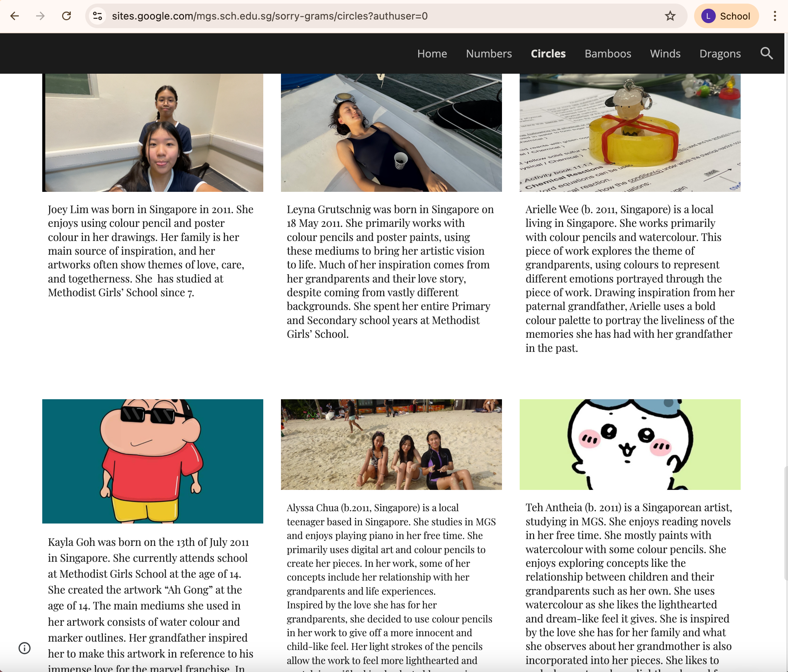Click the paragraph starting "Alyssa Chua (b.2011, Singapore)"
788x672 pixels.
point(391,586)
